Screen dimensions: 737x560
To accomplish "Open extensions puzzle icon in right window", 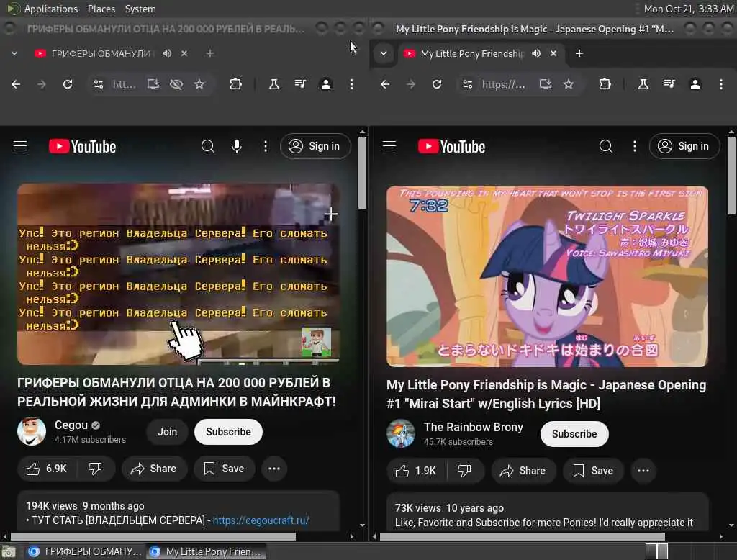I will tap(605, 84).
